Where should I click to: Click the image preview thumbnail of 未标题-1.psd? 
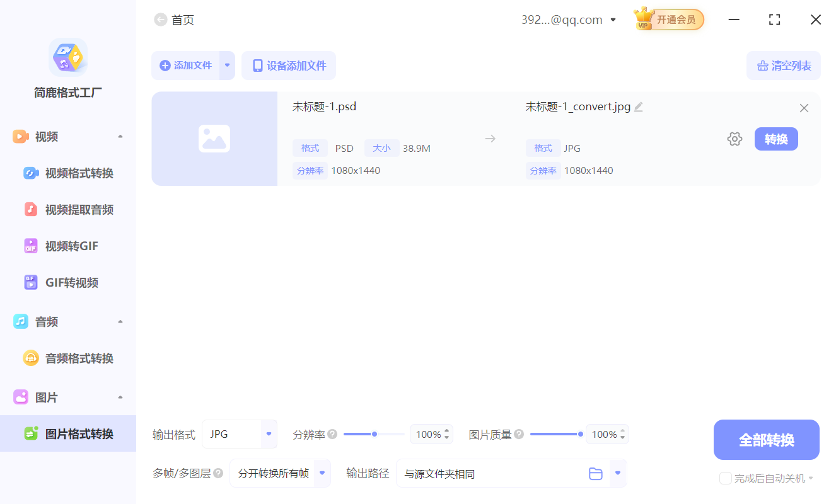(214, 139)
